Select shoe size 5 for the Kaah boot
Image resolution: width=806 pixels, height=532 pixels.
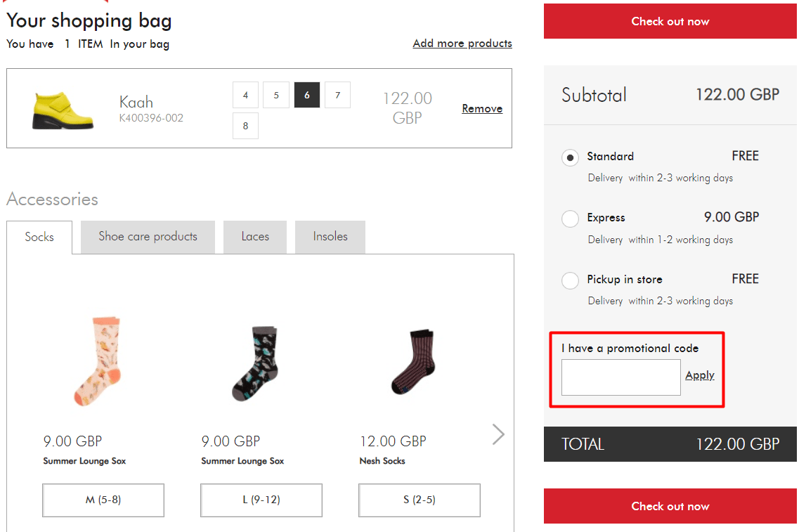(275, 94)
